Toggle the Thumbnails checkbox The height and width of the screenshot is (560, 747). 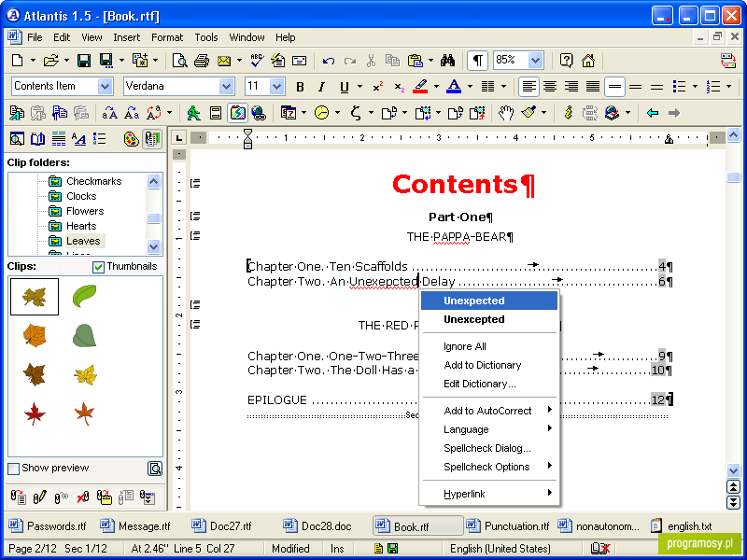click(98, 267)
